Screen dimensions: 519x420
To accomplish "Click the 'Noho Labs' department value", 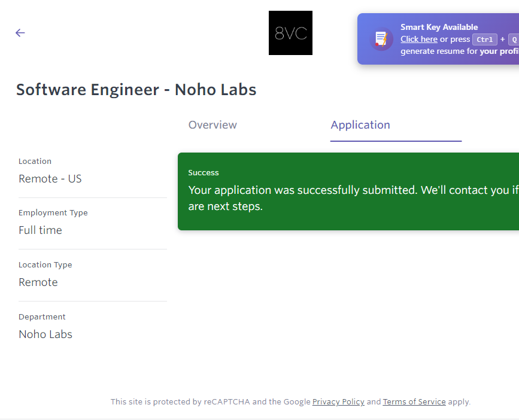I will (45, 334).
